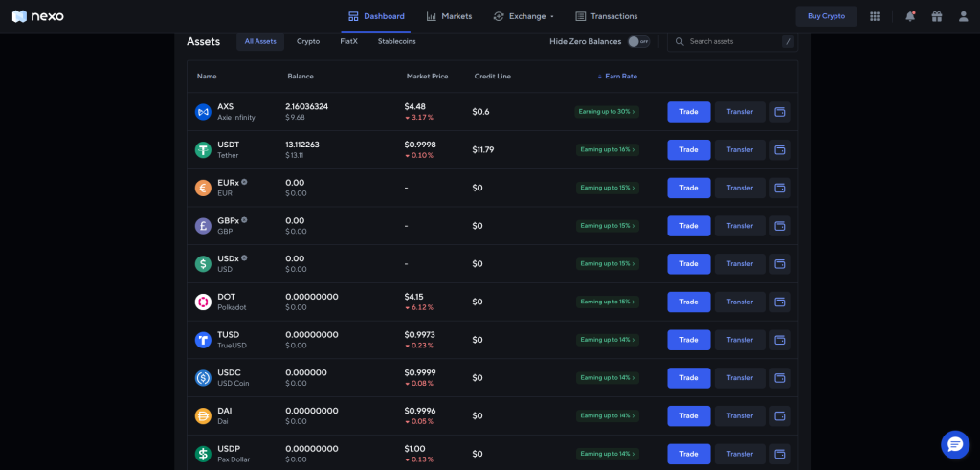Expand USDC Earning up to 14% badge
980x470 pixels.
(x=608, y=377)
